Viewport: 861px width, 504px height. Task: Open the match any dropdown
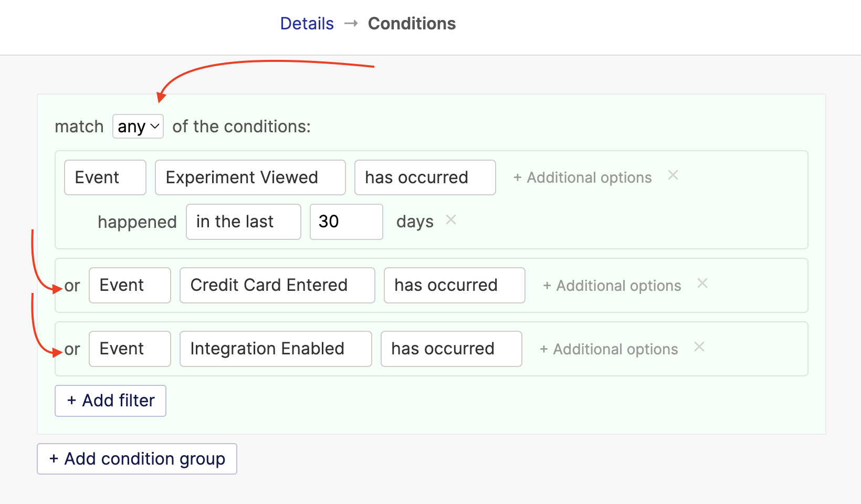(138, 127)
